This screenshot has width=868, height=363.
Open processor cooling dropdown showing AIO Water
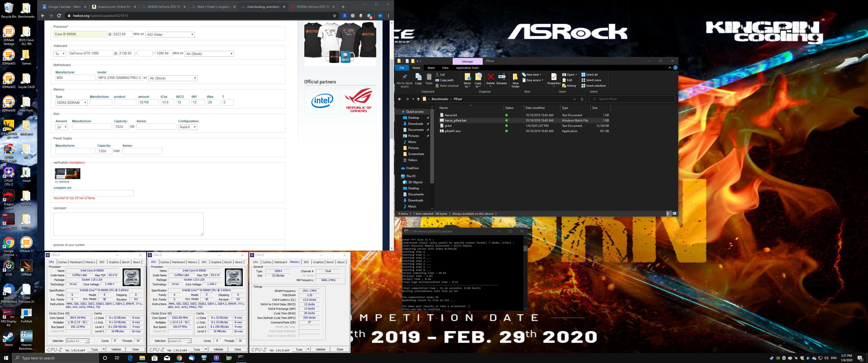tap(170, 34)
